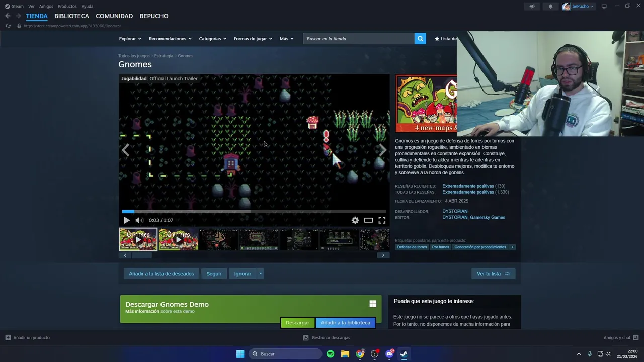This screenshot has height=362, width=644.
Task: Open the Steam announcements megaphone icon
Action: pyautogui.click(x=532, y=6)
